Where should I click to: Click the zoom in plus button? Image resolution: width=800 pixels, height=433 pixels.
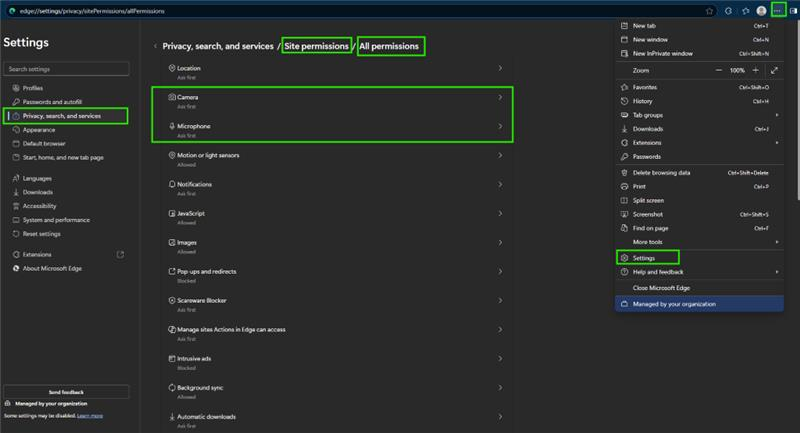[x=756, y=70]
